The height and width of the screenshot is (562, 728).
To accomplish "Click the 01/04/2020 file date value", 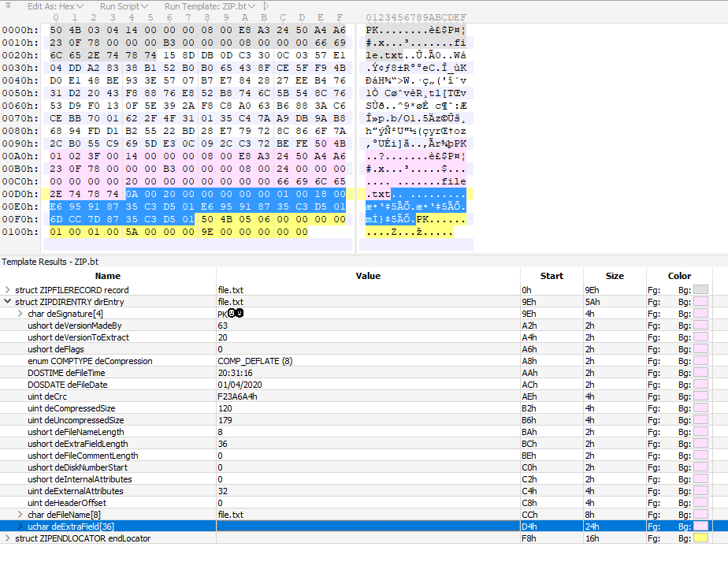I will click(240, 385).
